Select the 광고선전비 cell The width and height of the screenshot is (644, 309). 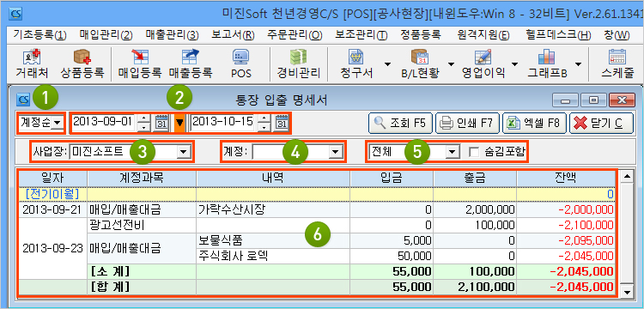pos(142,225)
